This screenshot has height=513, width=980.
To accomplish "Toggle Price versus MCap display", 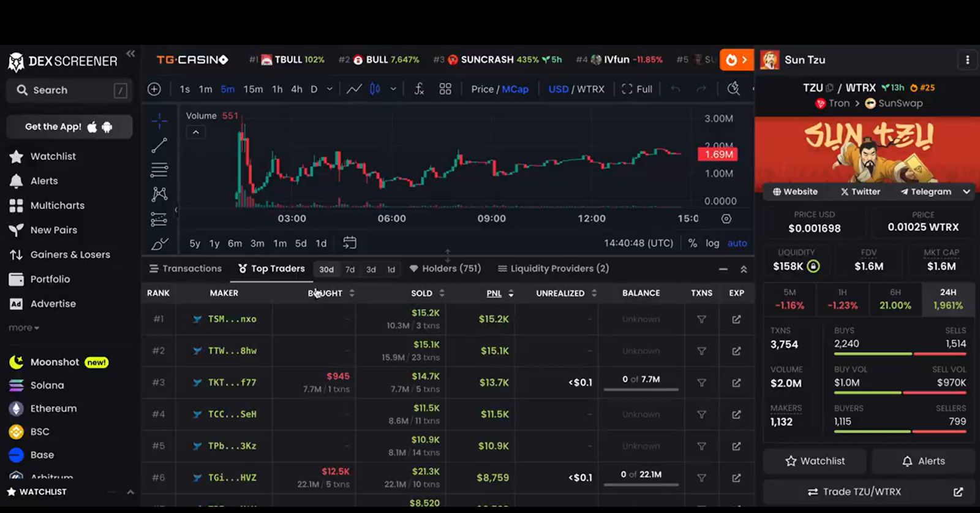I will (x=500, y=89).
